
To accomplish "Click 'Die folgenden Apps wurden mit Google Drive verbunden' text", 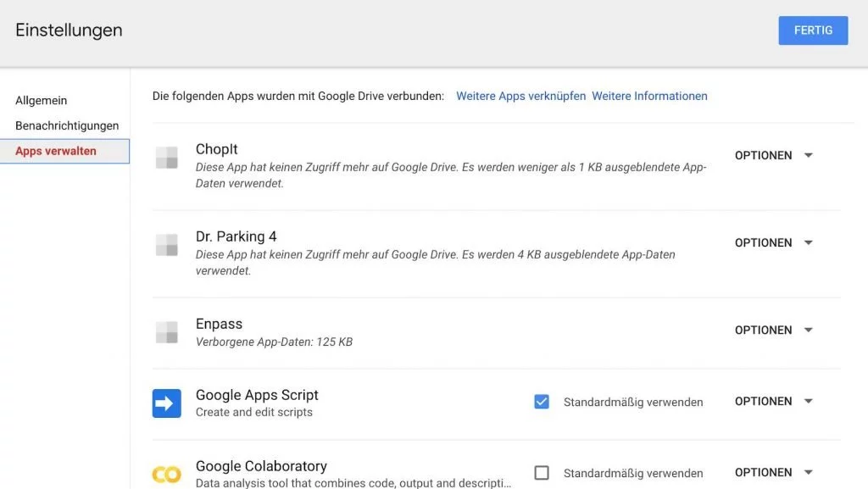I will (298, 97).
